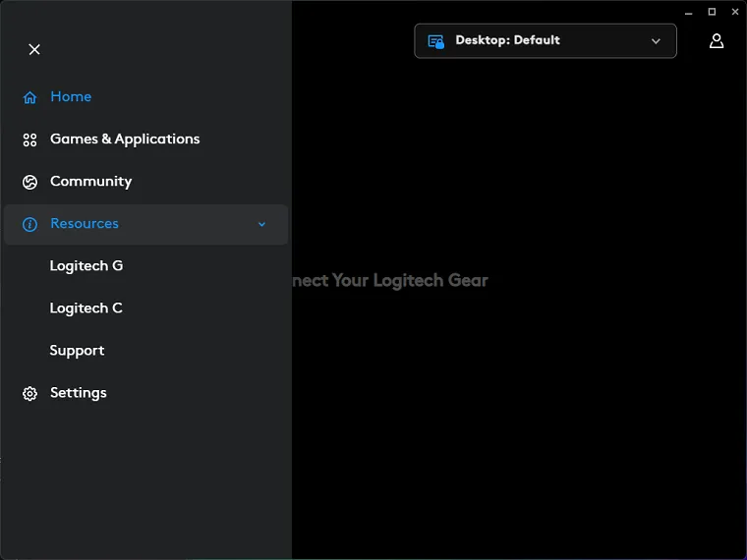
Task: Click the Community globe icon
Action: 29,182
